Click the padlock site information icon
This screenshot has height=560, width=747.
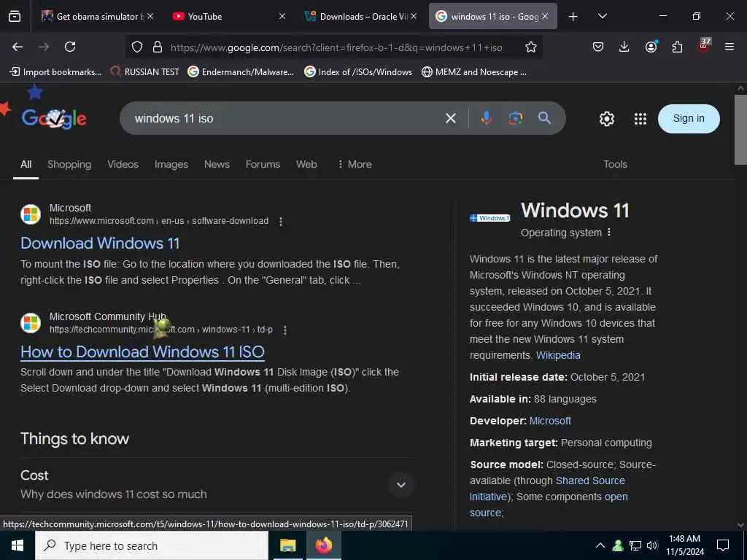tap(158, 47)
